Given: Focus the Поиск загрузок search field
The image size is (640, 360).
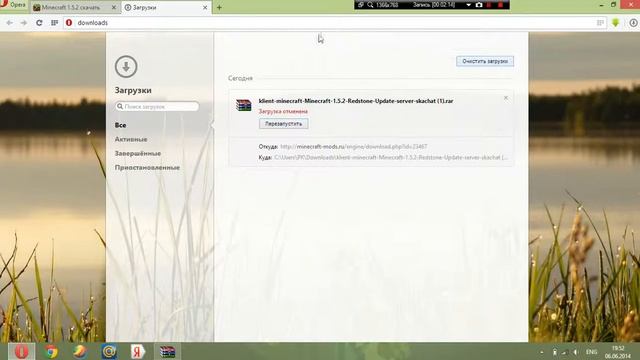Looking at the screenshot, I should [157, 107].
